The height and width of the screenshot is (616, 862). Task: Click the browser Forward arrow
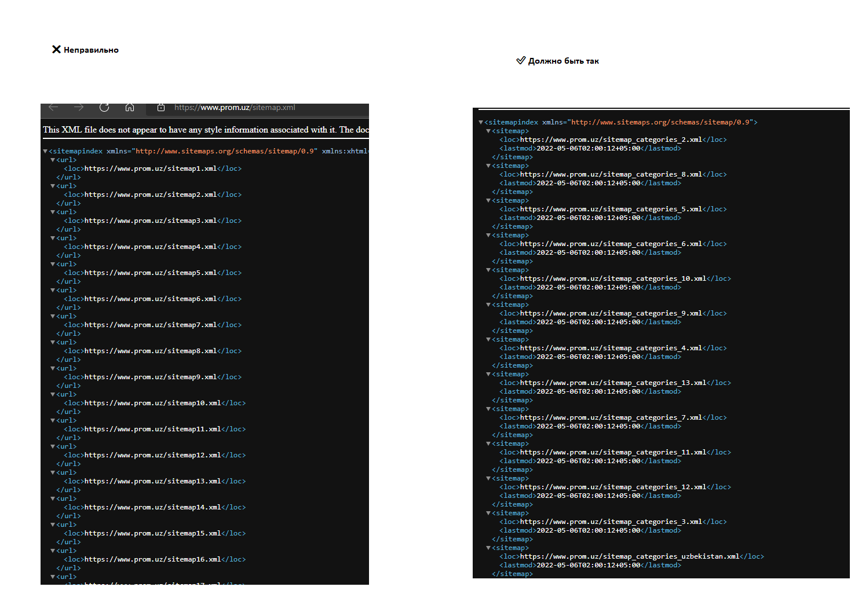[x=79, y=107]
